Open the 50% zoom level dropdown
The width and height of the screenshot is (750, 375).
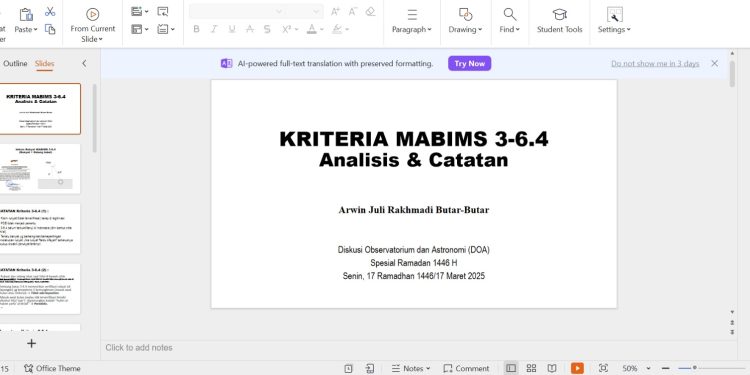649,369
